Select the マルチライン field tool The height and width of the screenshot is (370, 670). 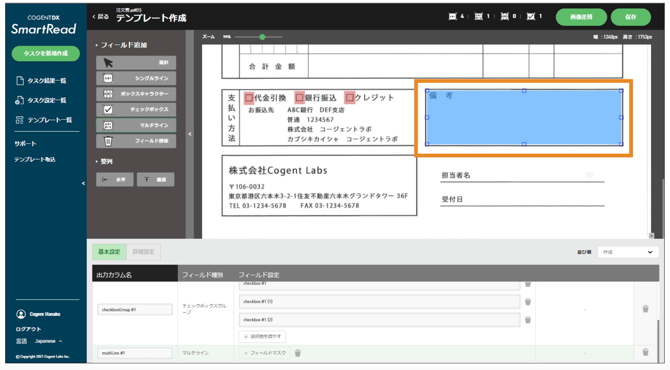(x=136, y=125)
